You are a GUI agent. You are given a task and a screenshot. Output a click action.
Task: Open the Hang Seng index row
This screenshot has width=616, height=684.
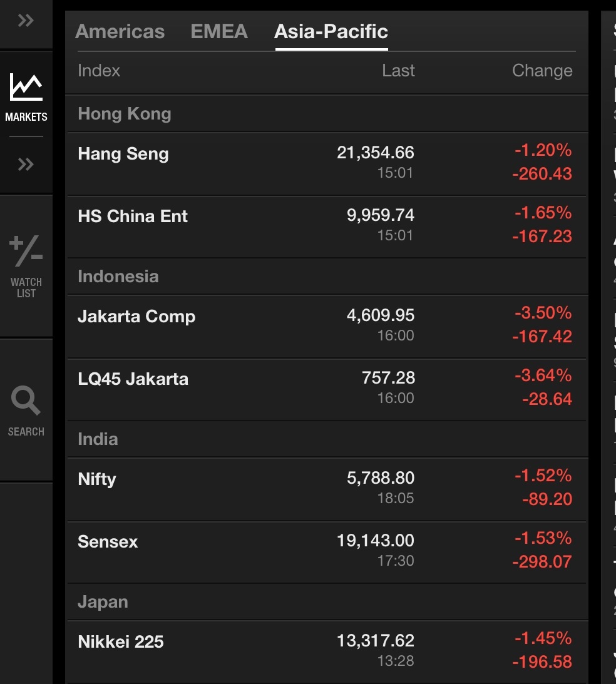coord(123,154)
